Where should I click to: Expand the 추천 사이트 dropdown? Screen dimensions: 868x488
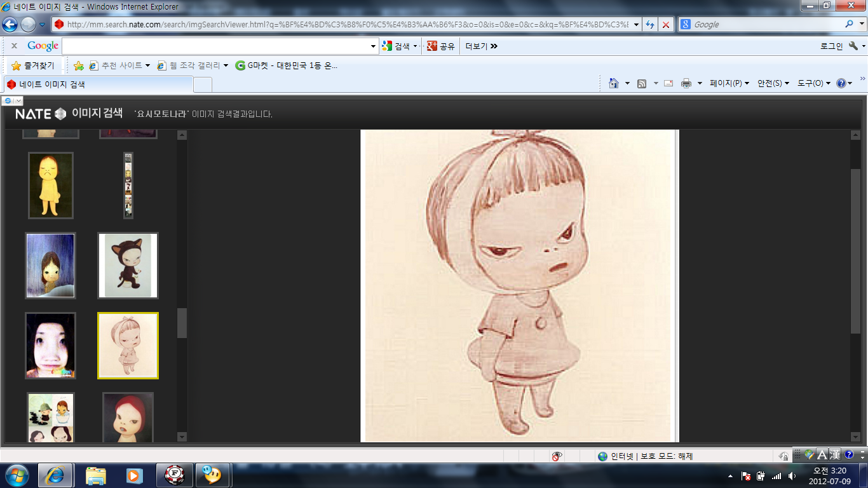click(x=147, y=65)
